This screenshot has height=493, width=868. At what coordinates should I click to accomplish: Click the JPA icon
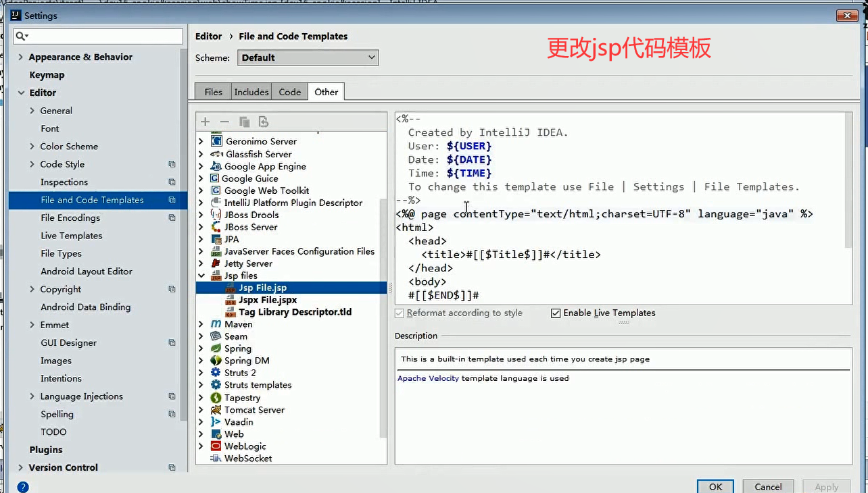coord(216,239)
